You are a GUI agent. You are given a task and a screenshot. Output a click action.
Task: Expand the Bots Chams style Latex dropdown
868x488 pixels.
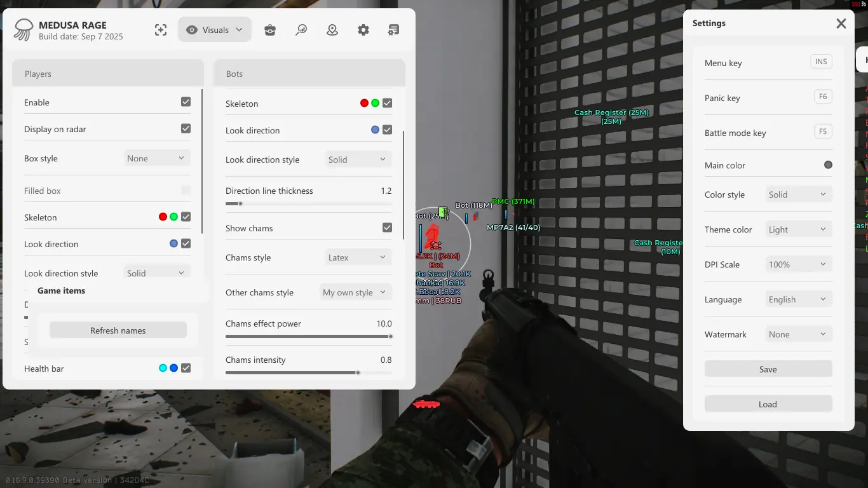(x=357, y=257)
